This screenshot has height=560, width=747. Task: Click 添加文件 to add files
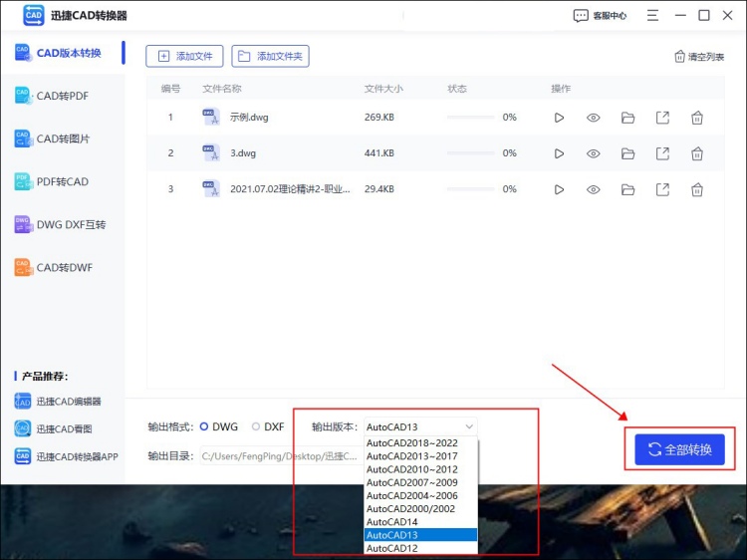click(x=184, y=56)
